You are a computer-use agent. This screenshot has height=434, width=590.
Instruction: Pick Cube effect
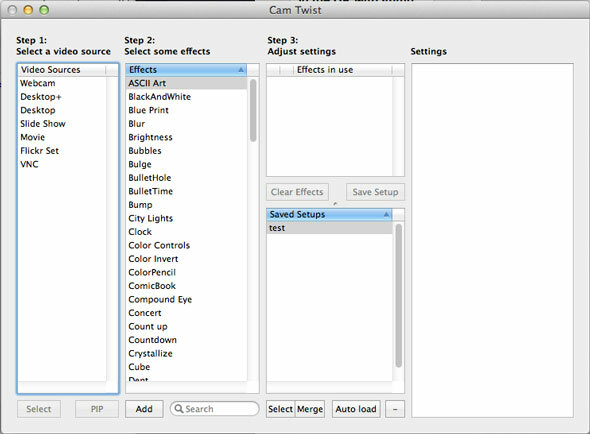(x=186, y=367)
